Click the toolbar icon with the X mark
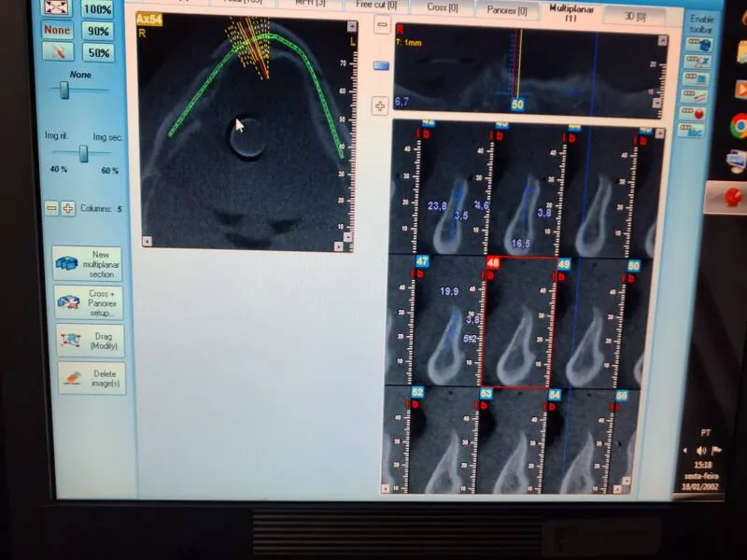747x560 pixels. [x=697, y=62]
